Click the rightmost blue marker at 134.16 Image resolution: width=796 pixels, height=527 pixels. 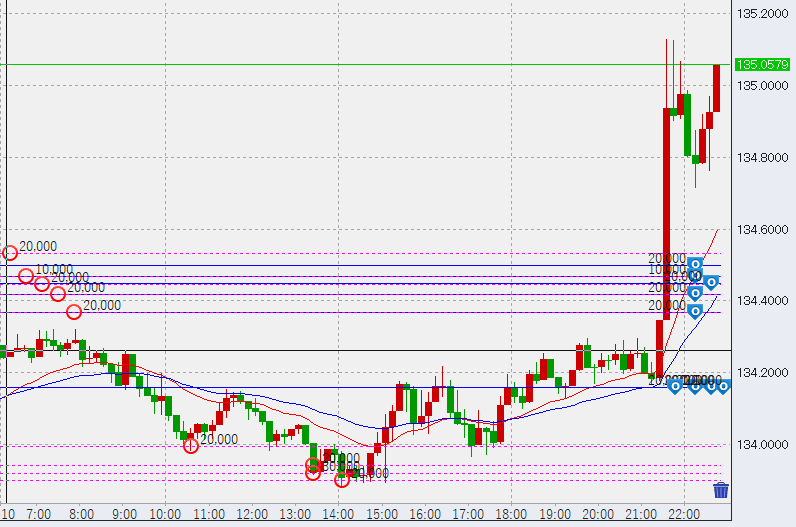pyautogui.click(x=723, y=386)
